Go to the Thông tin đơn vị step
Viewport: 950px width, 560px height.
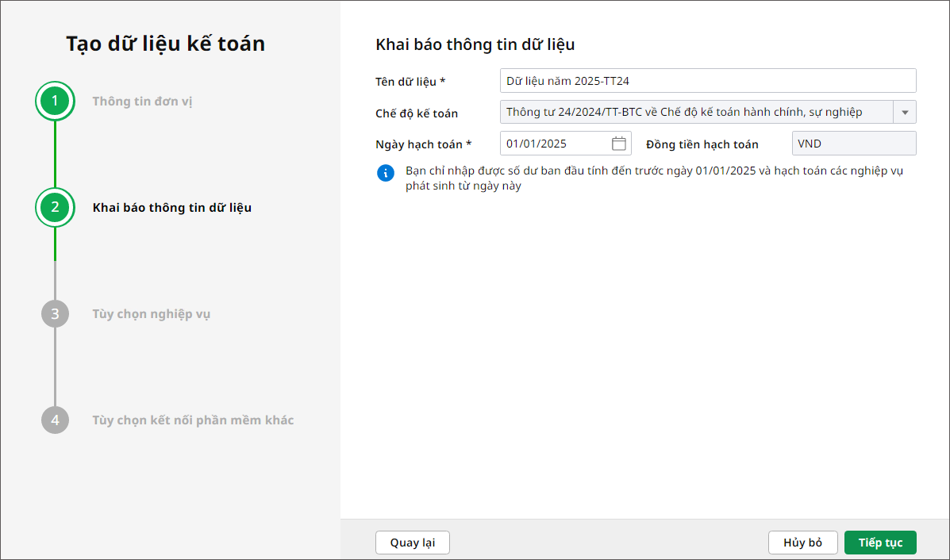tap(142, 102)
